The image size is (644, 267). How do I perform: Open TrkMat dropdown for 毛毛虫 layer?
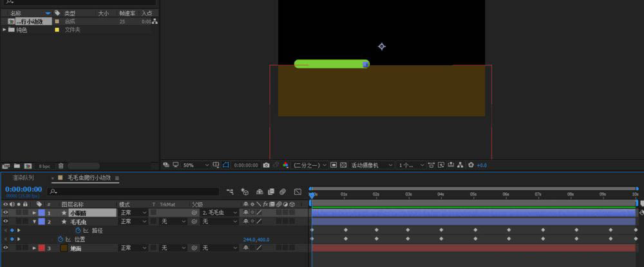coord(173,221)
